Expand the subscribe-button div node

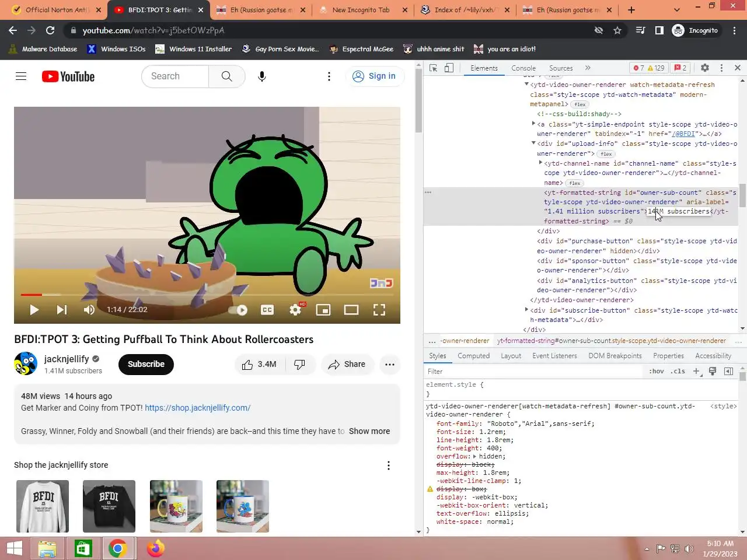click(x=526, y=310)
